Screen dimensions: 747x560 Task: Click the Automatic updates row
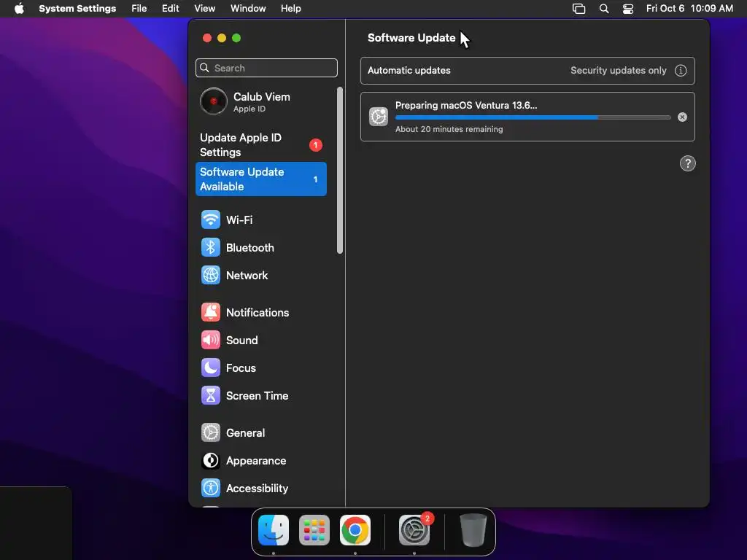coord(527,71)
